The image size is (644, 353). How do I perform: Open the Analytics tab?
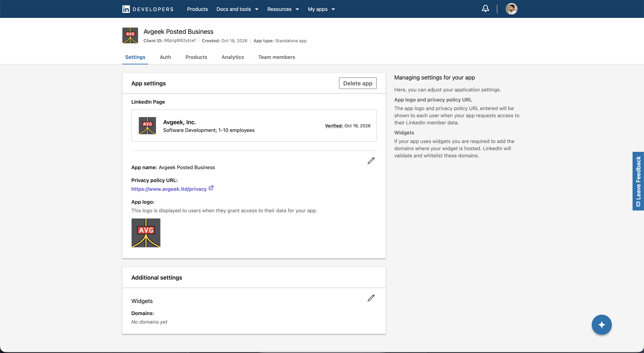click(x=233, y=57)
